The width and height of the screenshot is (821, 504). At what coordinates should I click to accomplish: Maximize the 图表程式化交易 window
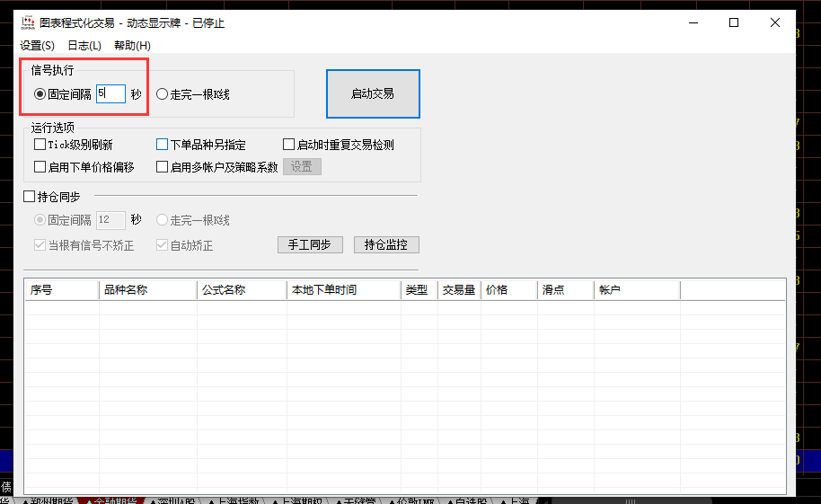pyautogui.click(x=734, y=22)
